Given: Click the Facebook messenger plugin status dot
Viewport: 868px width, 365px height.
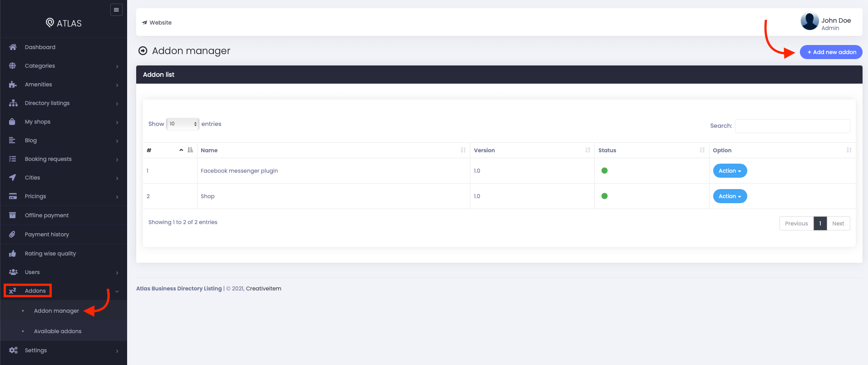Looking at the screenshot, I should tap(604, 171).
